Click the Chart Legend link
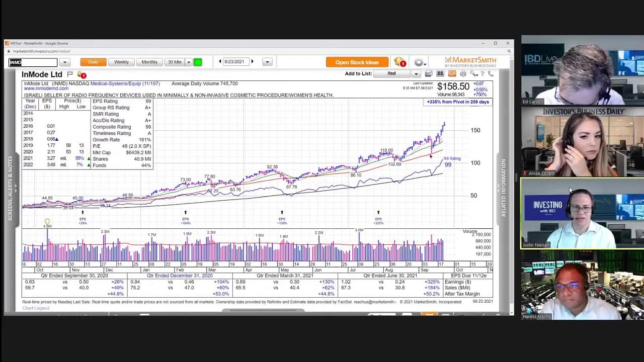This screenshot has height=362, width=644. (x=36, y=308)
